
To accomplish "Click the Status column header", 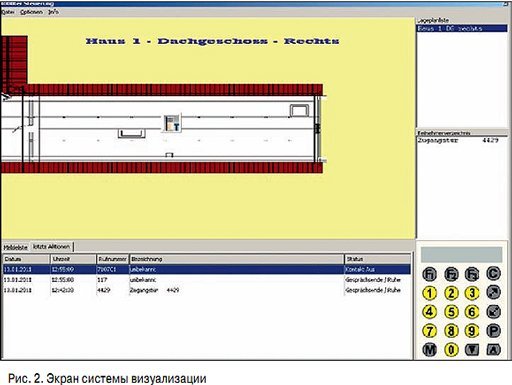I will coord(377,259).
